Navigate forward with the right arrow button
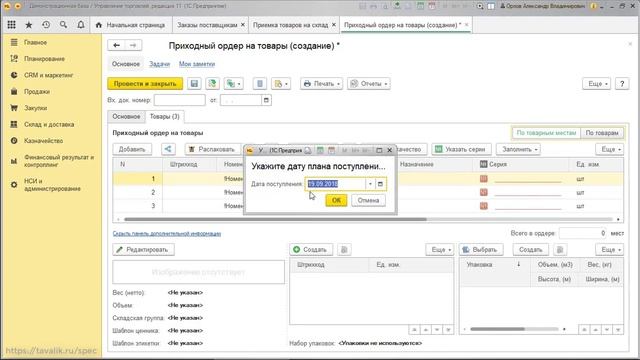This screenshot has height=360, width=640. click(x=133, y=45)
